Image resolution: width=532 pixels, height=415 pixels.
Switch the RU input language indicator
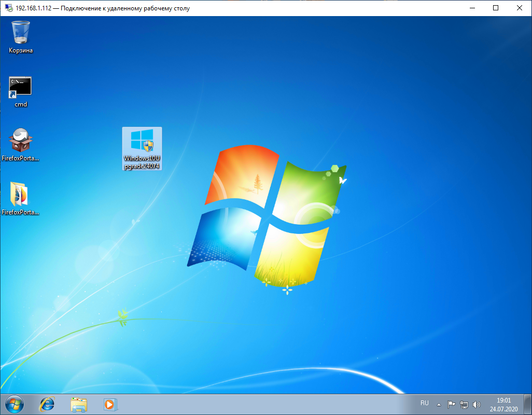click(x=425, y=403)
